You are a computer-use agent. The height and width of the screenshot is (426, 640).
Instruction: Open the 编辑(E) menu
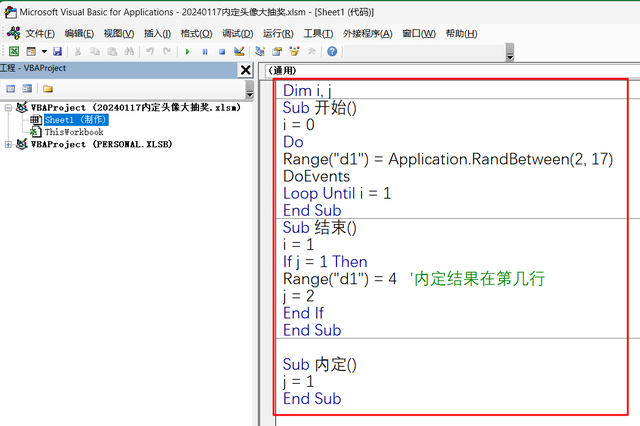(79, 33)
